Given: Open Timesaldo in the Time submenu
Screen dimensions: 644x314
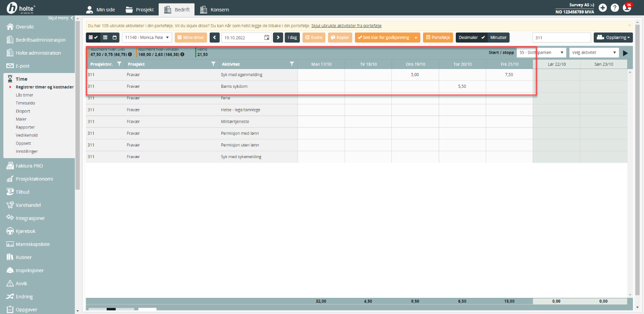Looking at the screenshot, I should (x=26, y=103).
